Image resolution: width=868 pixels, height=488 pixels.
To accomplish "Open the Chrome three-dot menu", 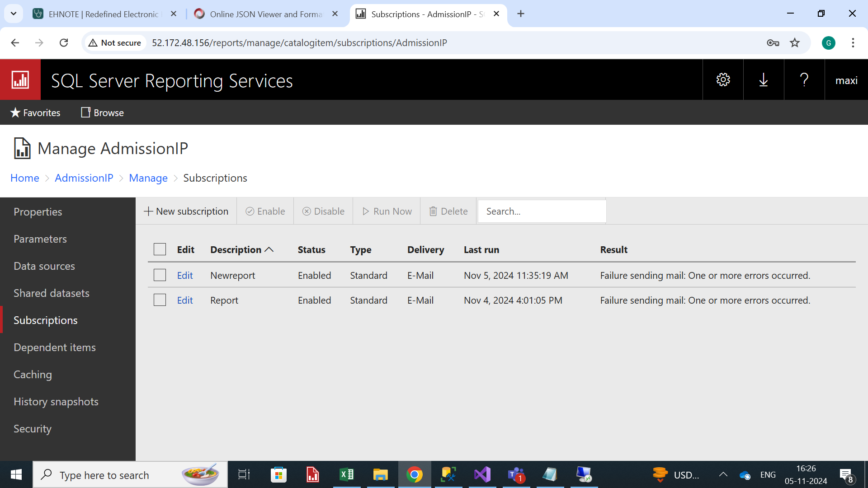I will point(853,42).
